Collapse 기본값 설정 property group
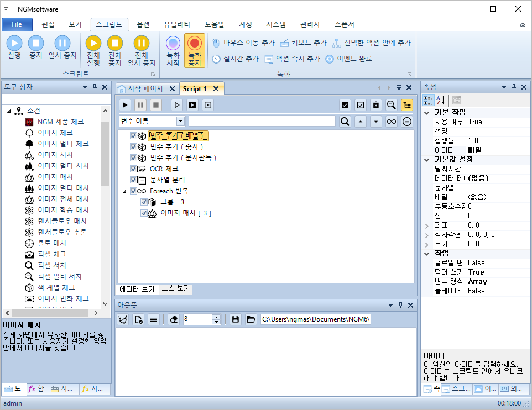Viewport: 532px width, 410px height. pos(427,160)
